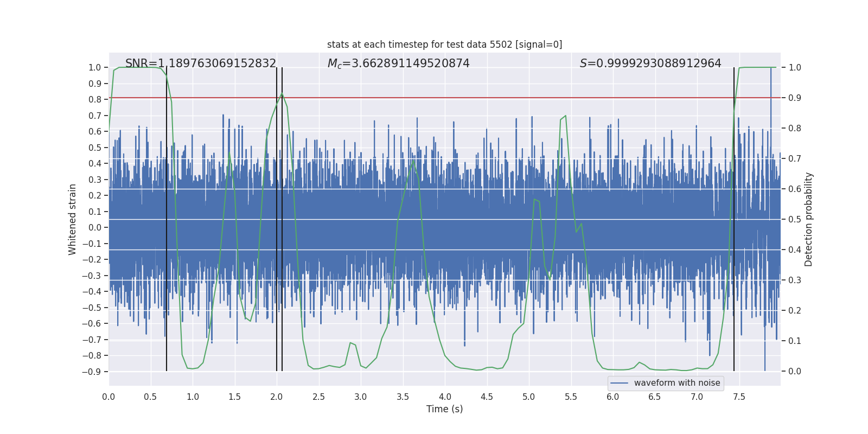Click the 0.9 tick on Detection probability axis

click(795, 98)
